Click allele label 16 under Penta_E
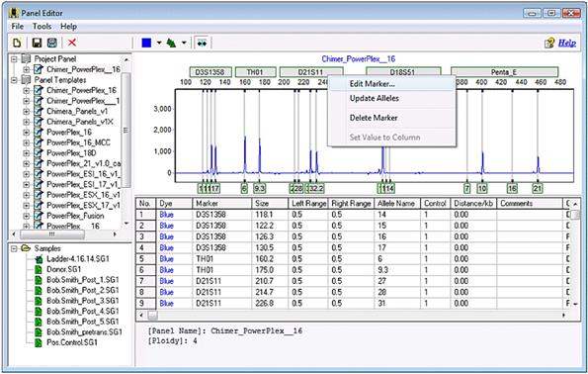 point(512,189)
